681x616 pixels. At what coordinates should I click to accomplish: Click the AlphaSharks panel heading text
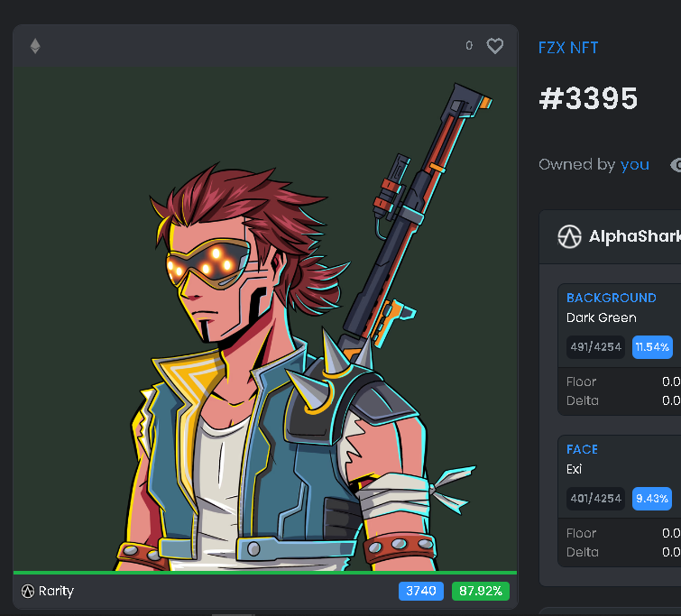[x=634, y=236]
